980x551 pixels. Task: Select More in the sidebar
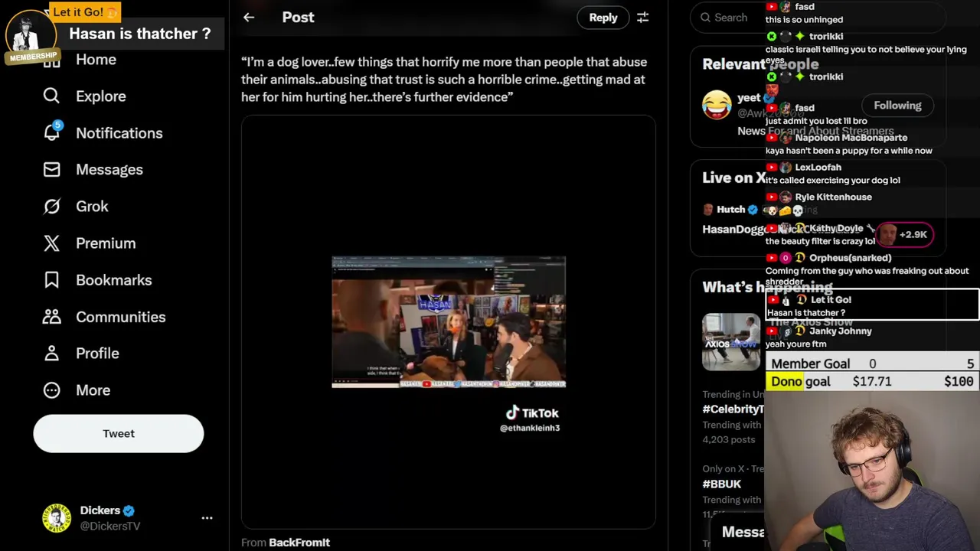tap(93, 390)
